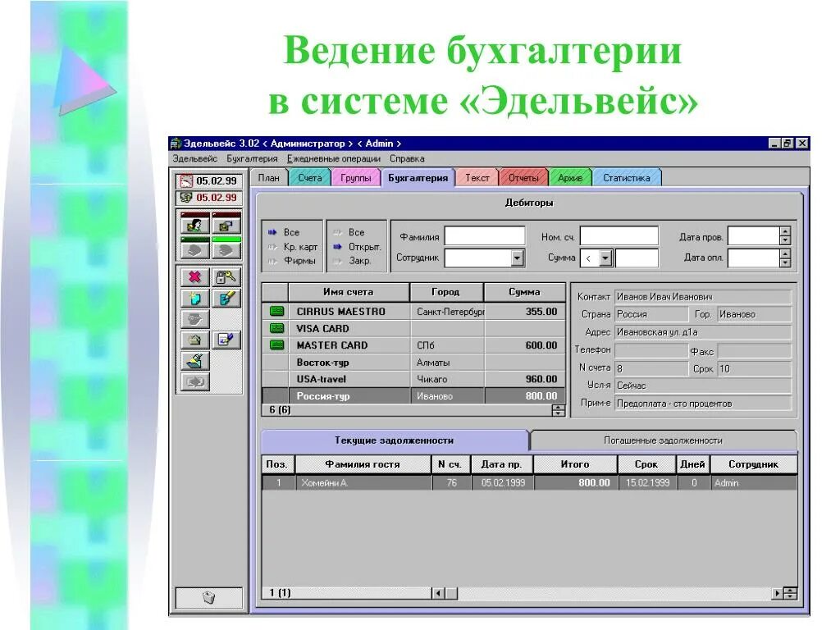Screen dimensions: 840x630
Task: Click the document with pen icon button
Action: click(x=226, y=340)
